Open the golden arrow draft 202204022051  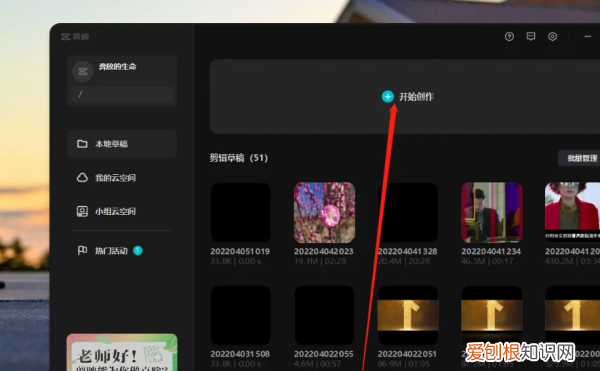[408, 315]
